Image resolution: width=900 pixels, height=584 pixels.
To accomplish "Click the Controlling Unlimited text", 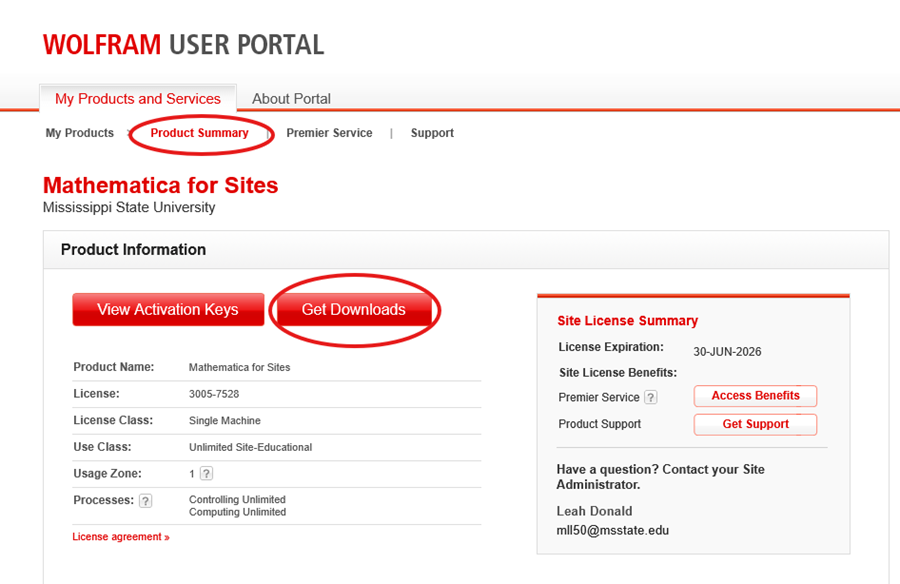I will tap(237, 500).
